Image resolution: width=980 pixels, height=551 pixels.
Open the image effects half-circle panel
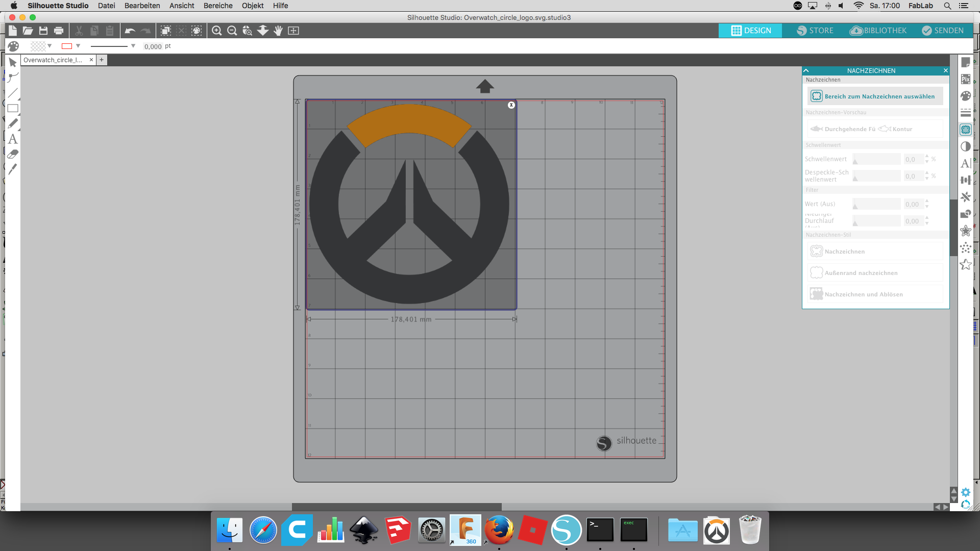966,146
